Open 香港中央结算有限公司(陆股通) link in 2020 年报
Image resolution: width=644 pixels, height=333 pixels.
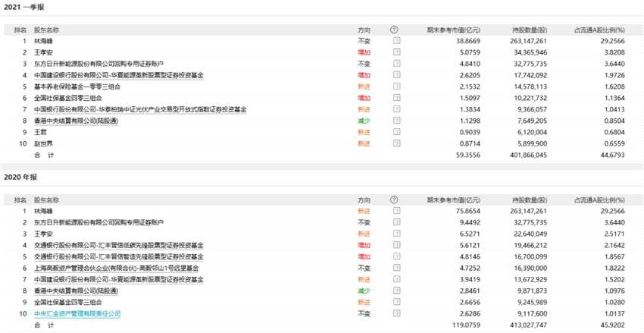(77, 291)
